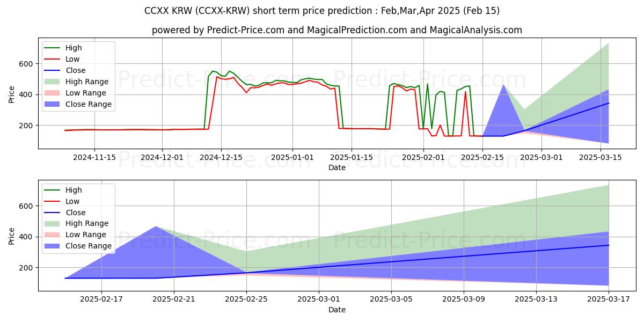Click the 2025-03-01 tick label on bottom chart

319,299
